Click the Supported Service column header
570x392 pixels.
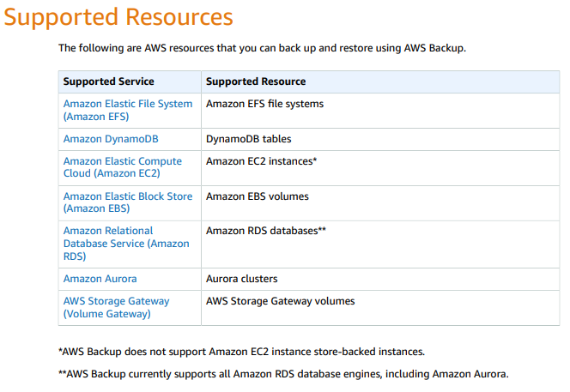[x=109, y=81]
